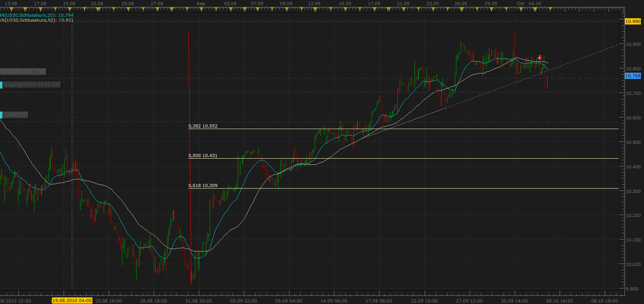This screenshot has height=304, width=644.
Task: Click the 0,618 10.309 Fibonacci level label
Action: 203,185
